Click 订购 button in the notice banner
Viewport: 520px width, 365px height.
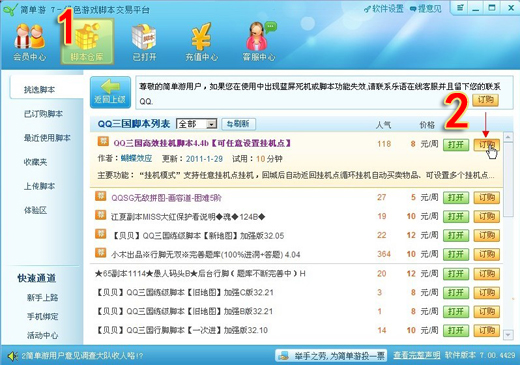(x=485, y=100)
